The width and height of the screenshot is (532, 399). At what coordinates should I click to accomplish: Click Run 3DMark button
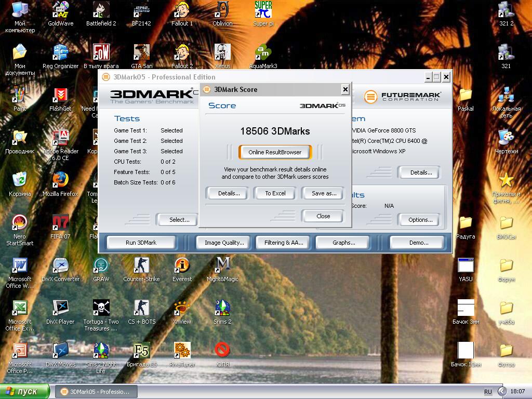[141, 243]
